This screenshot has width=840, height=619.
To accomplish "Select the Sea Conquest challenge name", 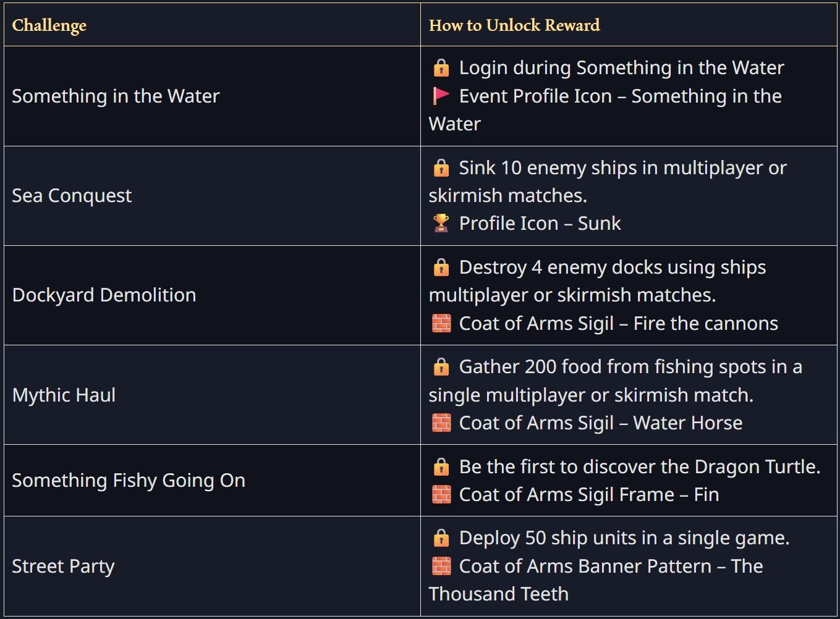I will [x=72, y=196].
